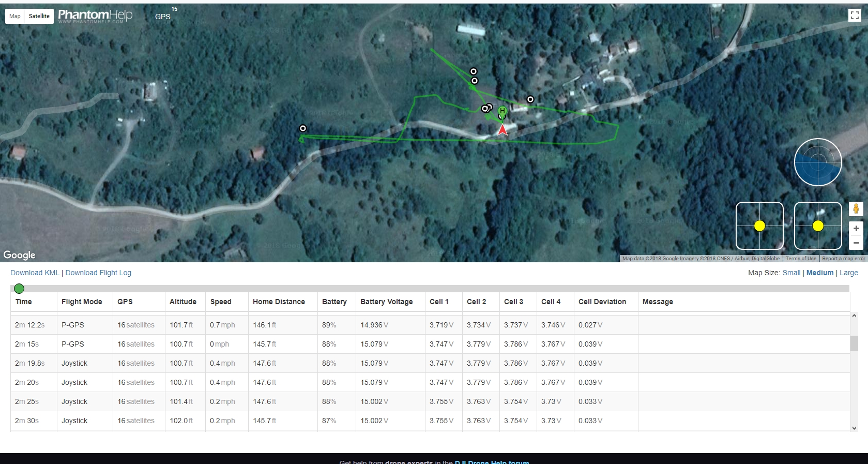Download the Flight Log
This screenshot has width=868, height=464.
pyautogui.click(x=98, y=273)
